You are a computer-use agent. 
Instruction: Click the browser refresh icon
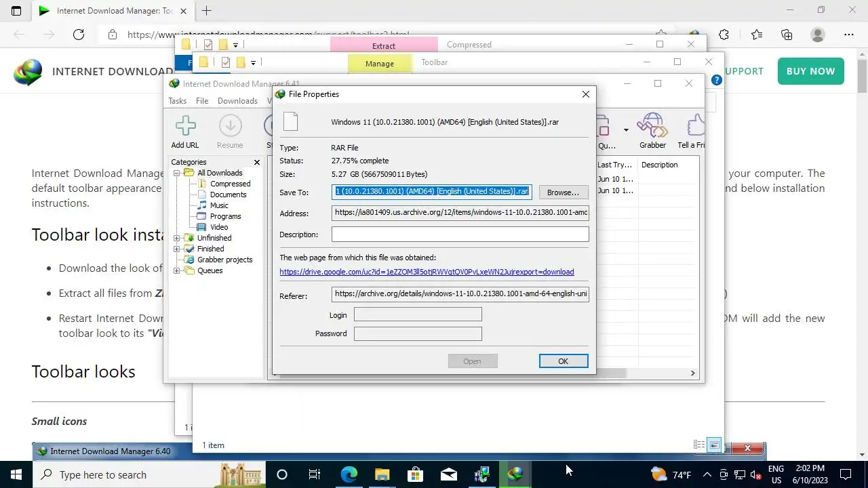pyautogui.click(x=79, y=35)
